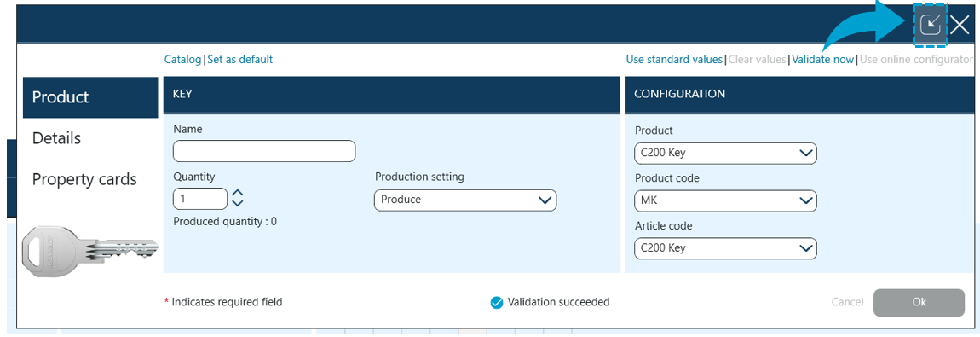Image resolution: width=980 pixels, height=337 pixels.
Task: Click the KEY section header
Action: [392, 95]
